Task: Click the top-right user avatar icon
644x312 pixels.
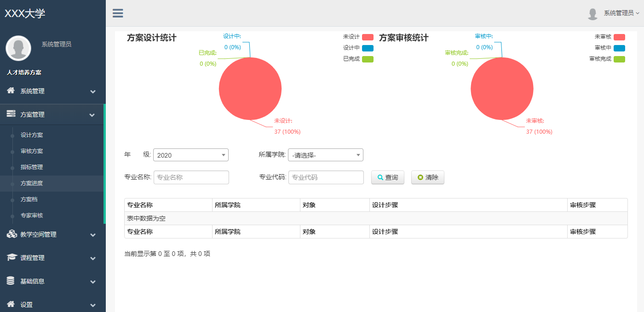Action: 592,14
